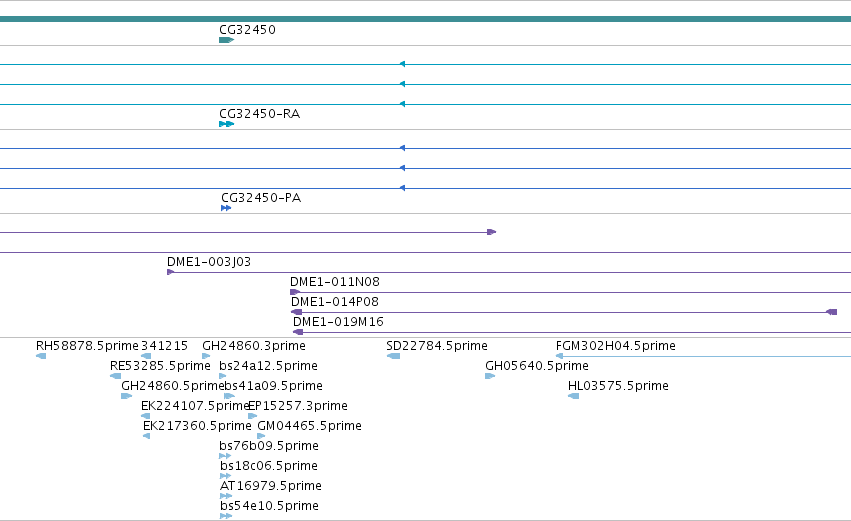Click the purple right-pointing arrow ending the unlabeled BAC line
851x521 pixels.
(x=492, y=232)
